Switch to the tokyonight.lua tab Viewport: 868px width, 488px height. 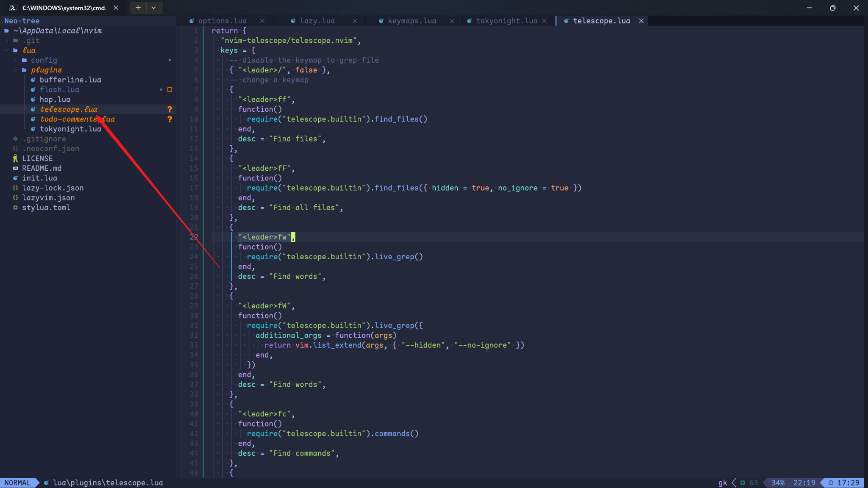(507, 20)
